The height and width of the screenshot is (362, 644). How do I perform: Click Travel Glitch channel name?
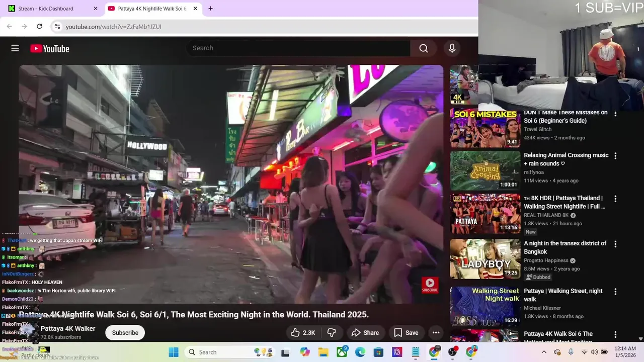pos(537,129)
